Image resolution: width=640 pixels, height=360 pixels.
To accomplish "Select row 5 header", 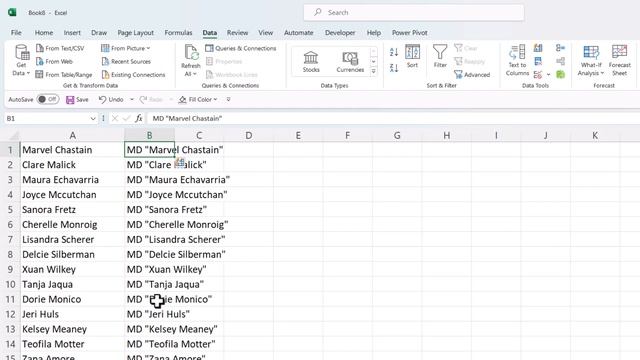I will 10,209.
